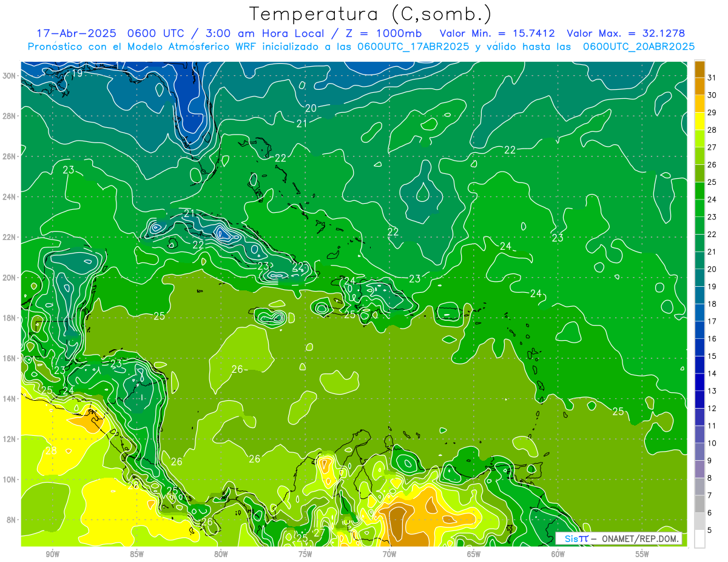Click latitude axis label 16N
The height and width of the screenshot is (562, 728).
point(9,358)
